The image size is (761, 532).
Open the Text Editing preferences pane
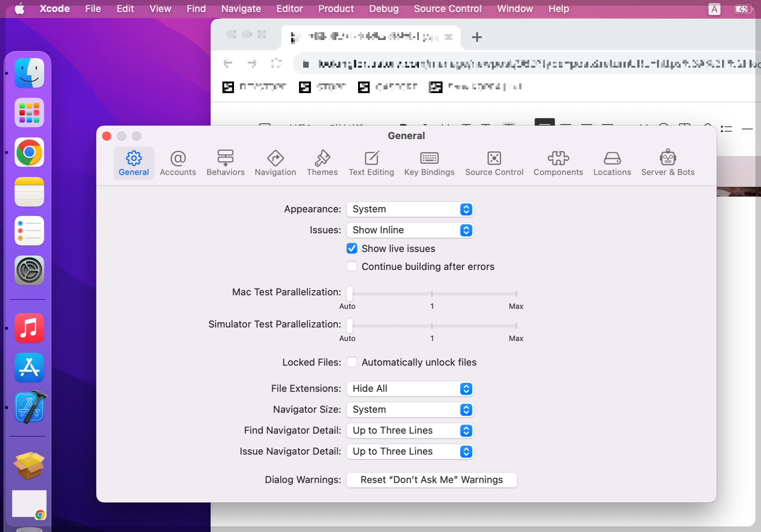[371, 163]
